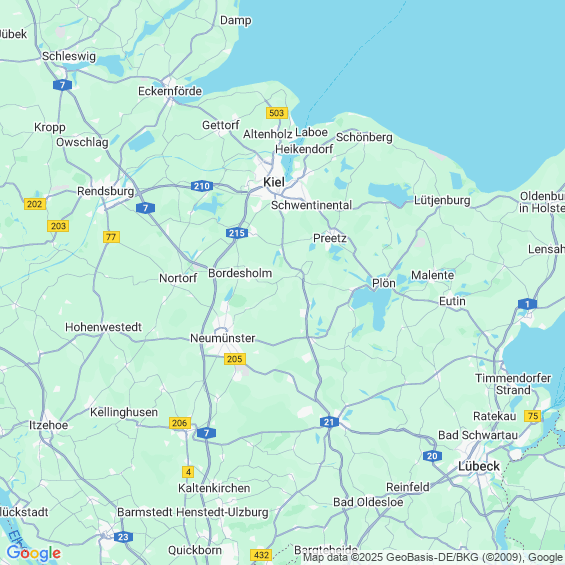Select the A1 shield near Eutin
This screenshot has height=565, width=565.
point(527,304)
